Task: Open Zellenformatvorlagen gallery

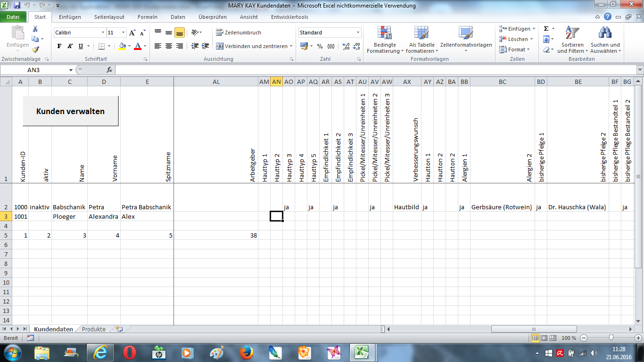Action: click(466, 40)
